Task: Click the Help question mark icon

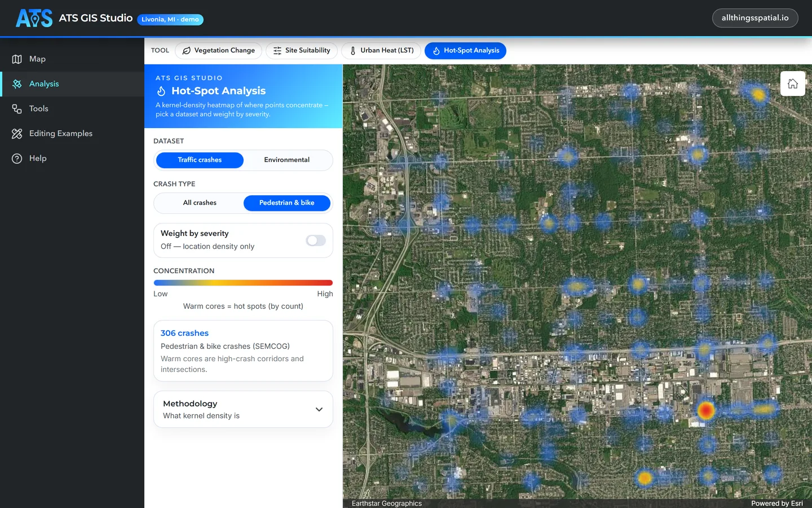Action: [x=17, y=159]
